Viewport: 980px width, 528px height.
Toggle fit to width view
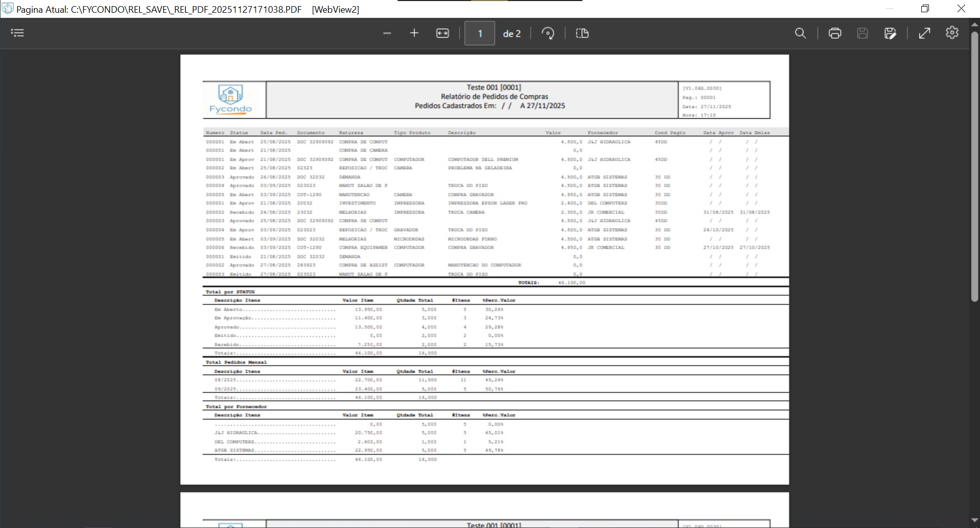(x=443, y=33)
